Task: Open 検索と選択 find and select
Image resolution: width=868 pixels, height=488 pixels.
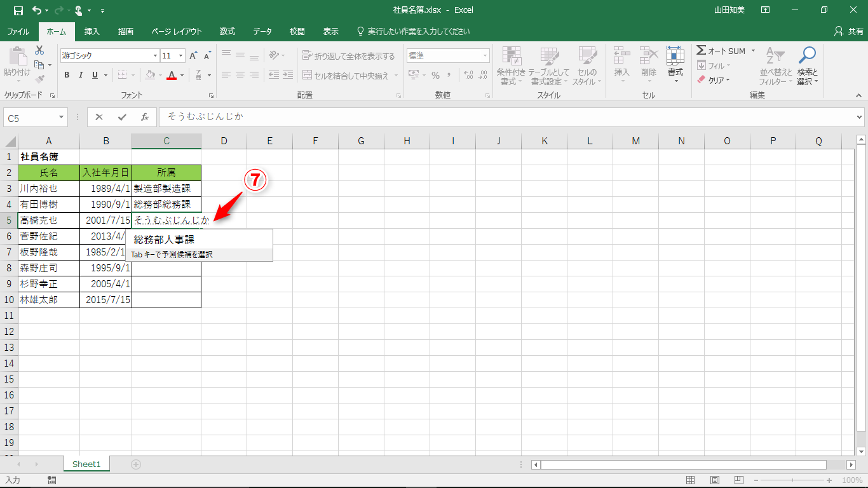Action: click(807, 66)
